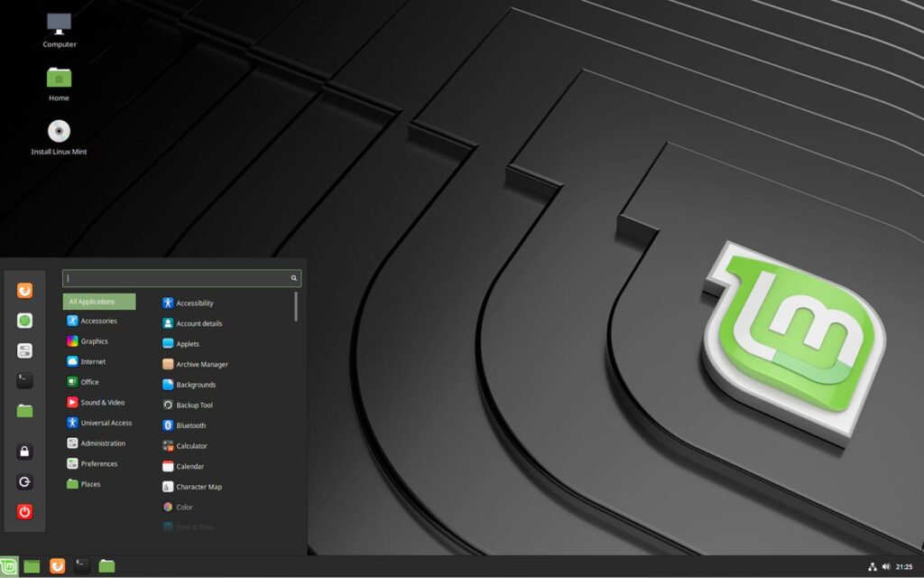Image resolution: width=924 pixels, height=578 pixels.
Task: Open Firefox from the menu favorites sidebar
Action: tap(24, 290)
